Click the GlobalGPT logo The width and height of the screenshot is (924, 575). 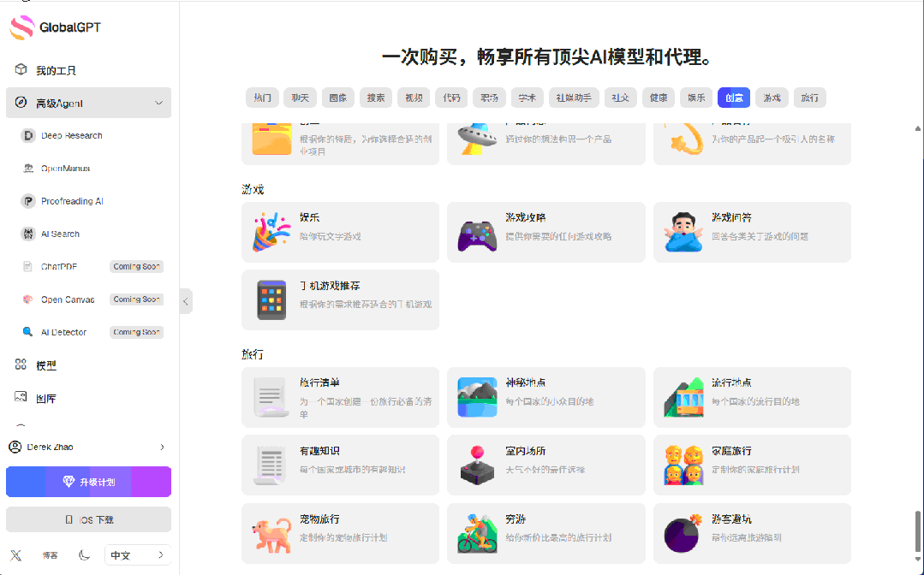click(x=54, y=27)
